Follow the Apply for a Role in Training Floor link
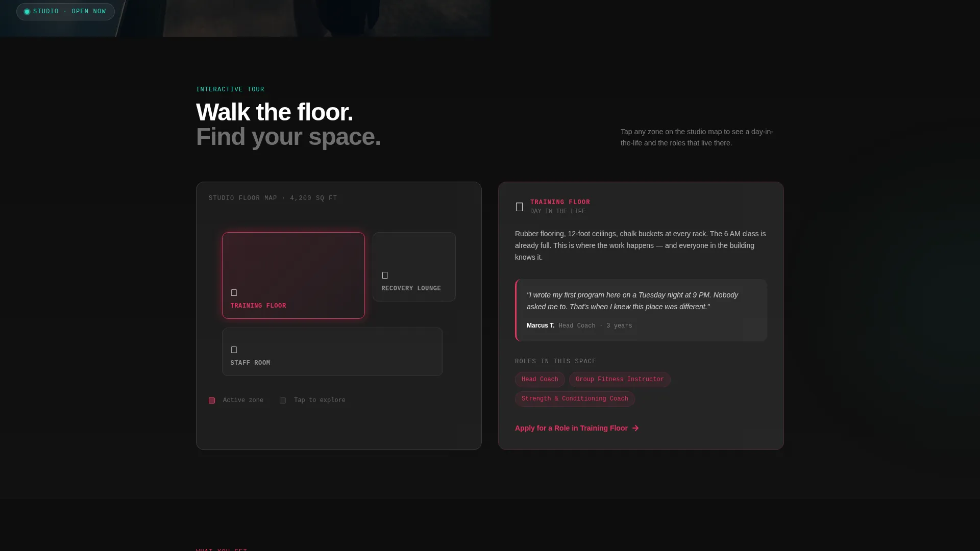Viewport: 980px width, 551px height. pyautogui.click(x=577, y=428)
